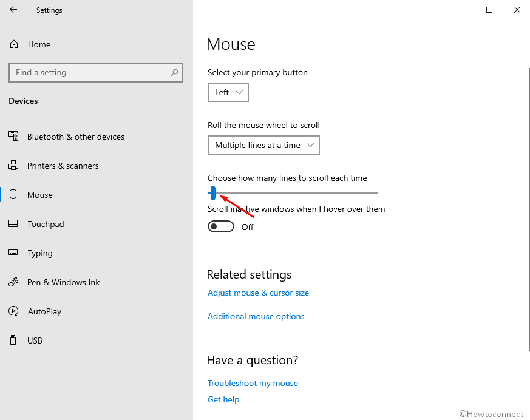Select Mouse in the Devices menu
This screenshot has width=530, height=420.
click(x=40, y=195)
